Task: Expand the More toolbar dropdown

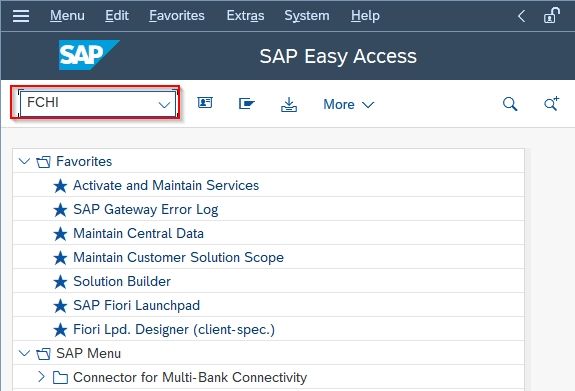Action: point(348,105)
